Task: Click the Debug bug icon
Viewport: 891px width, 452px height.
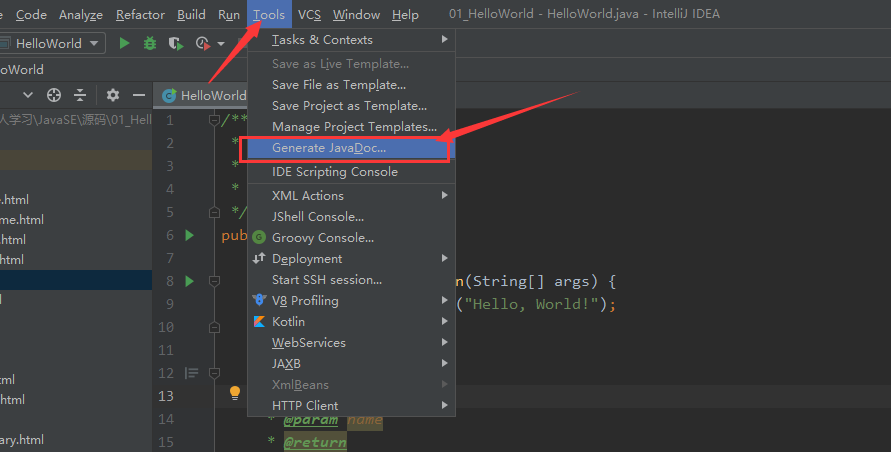Action: 150,43
